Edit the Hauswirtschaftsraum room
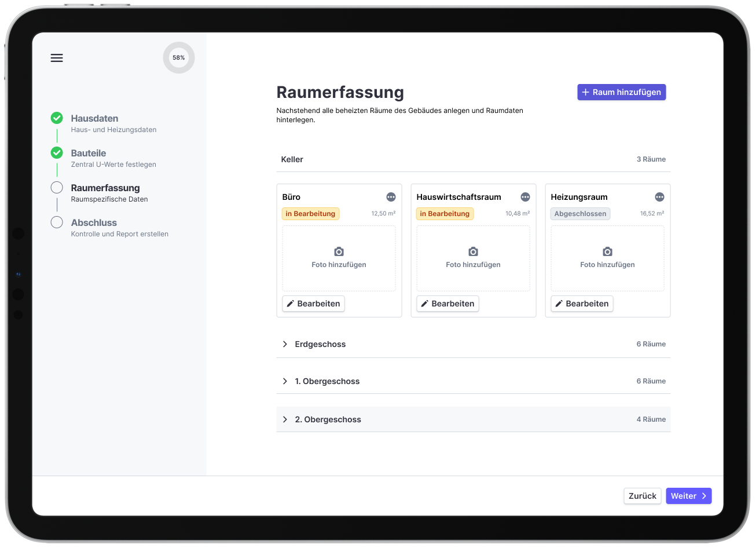Screen dimensions: 756x548 (x=448, y=304)
